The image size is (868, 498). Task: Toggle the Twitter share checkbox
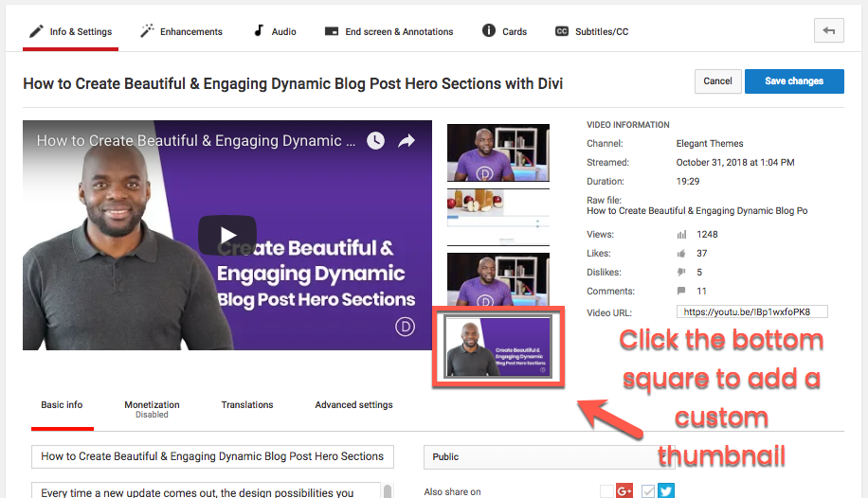click(x=648, y=490)
